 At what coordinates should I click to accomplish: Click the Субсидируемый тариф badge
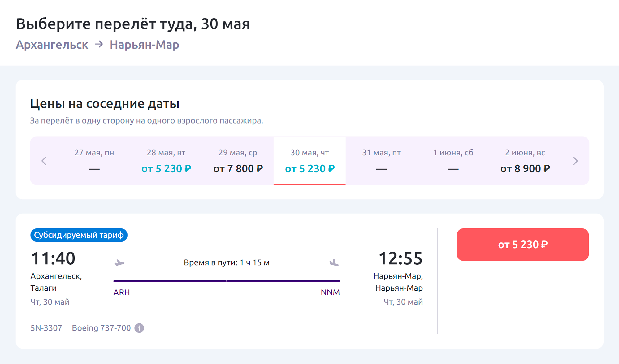[79, 235]
